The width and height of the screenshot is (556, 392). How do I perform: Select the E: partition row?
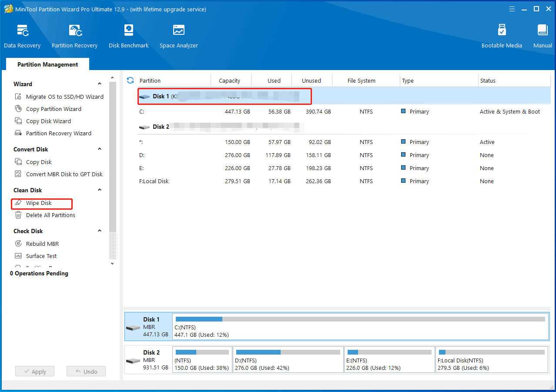coord(344,168)
